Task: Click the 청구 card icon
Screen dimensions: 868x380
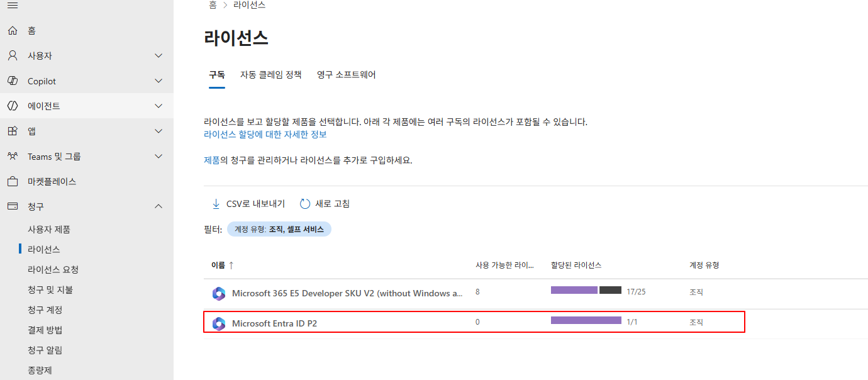Action: [13, 206]
